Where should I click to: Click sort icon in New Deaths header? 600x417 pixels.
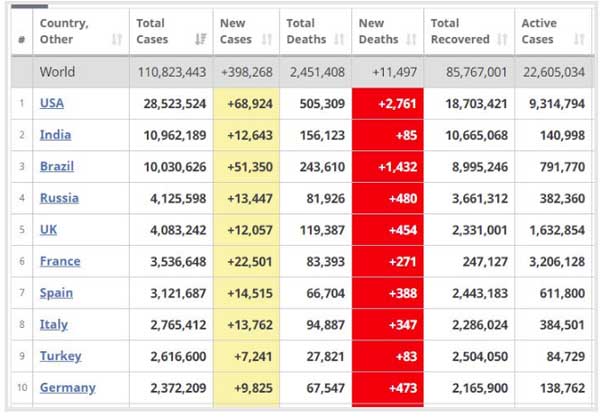(x=410, y=40)
